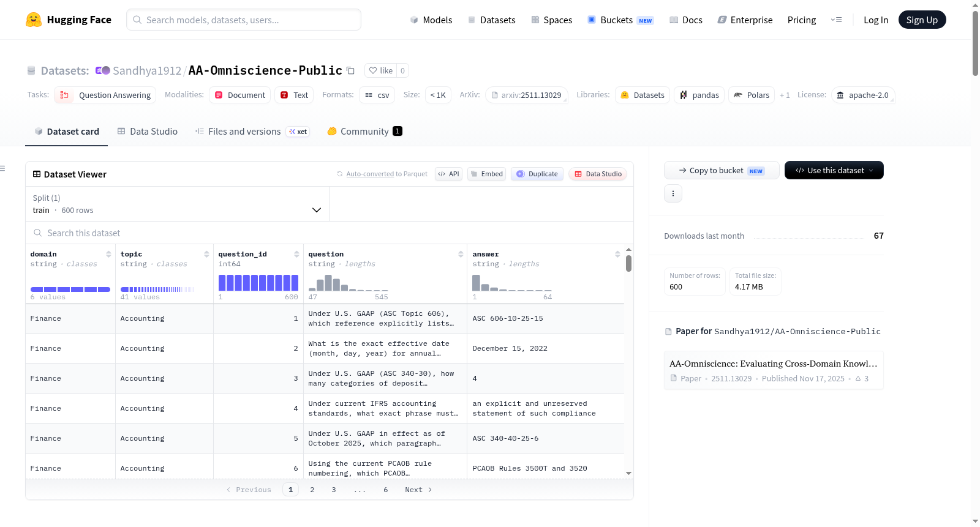Switch to the Dataset card tab
Screen dimensions: 980x527
click(66, 132)
